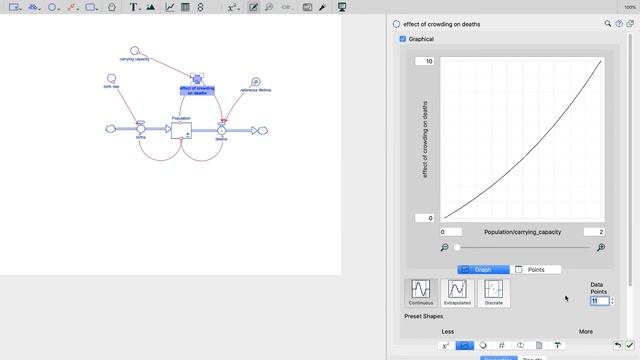Toggle the highlighted edit pencil toolbar icon
The image size is (640, 360).
point(253,7)
